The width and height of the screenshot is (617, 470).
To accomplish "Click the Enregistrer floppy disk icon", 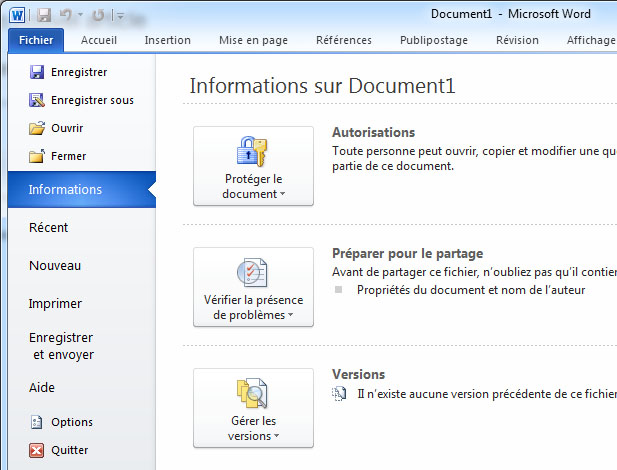I will [x=37, y=72].
